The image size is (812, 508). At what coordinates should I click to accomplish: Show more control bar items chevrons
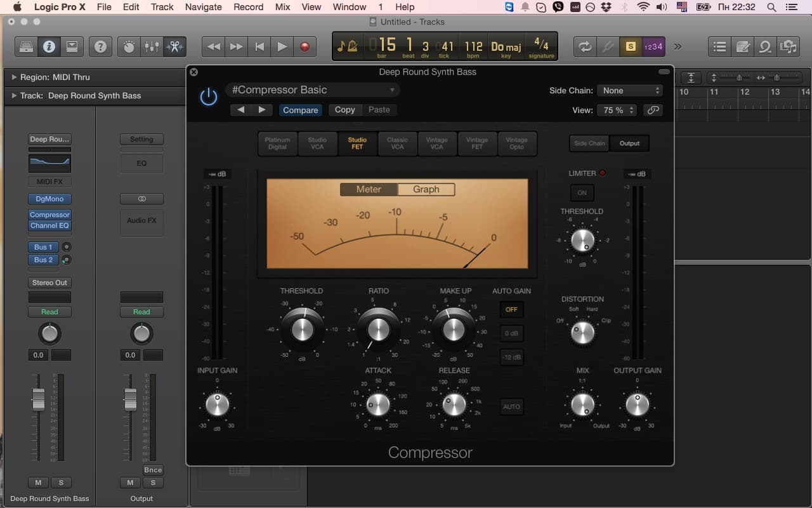coord(678,46)
